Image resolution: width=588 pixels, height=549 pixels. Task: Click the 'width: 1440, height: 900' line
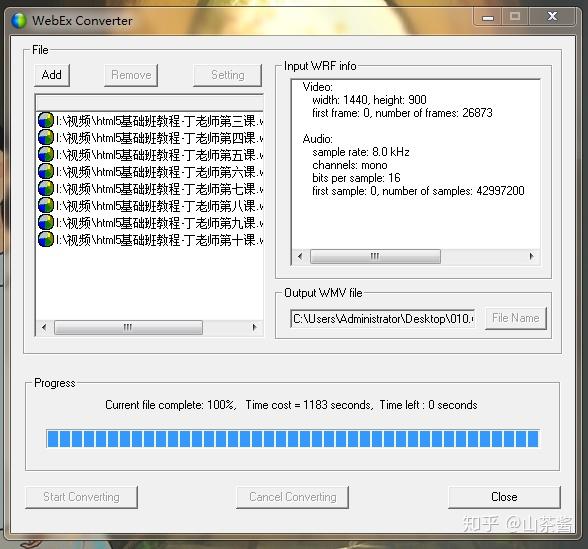[369, 100]
